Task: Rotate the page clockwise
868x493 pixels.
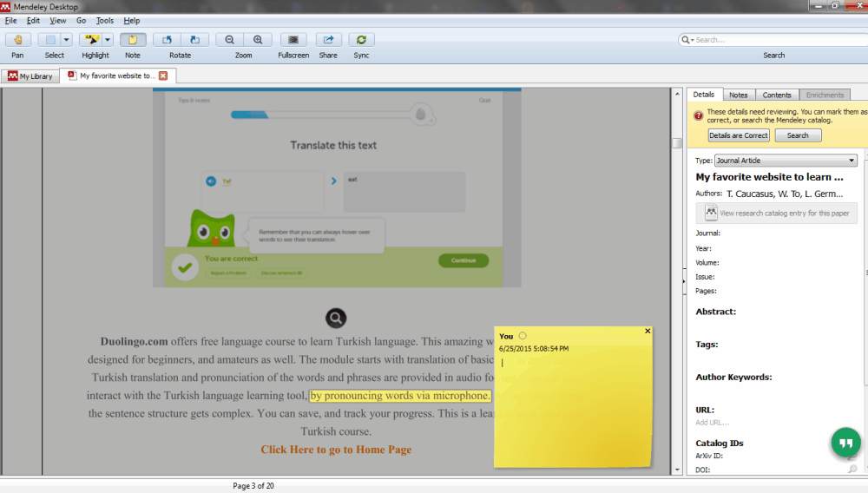Action: point(194,40)
